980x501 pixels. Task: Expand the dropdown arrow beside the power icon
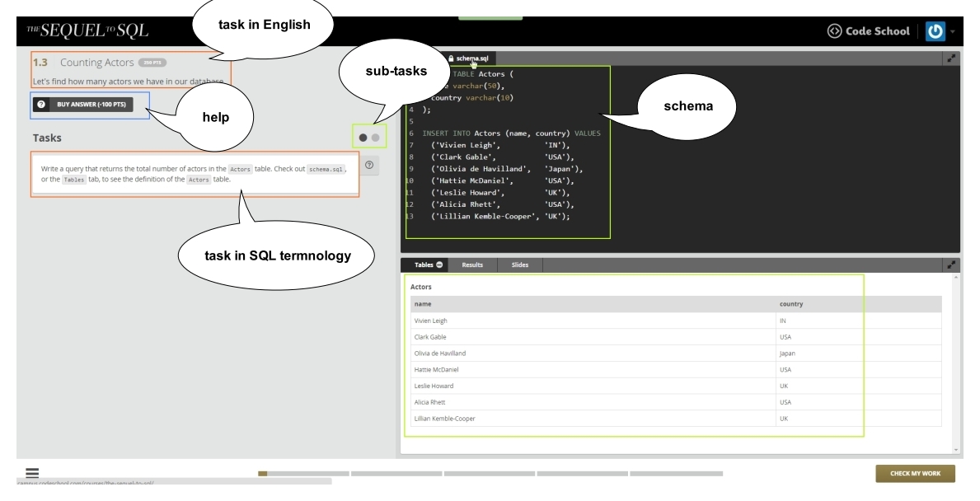pos(953,31)
